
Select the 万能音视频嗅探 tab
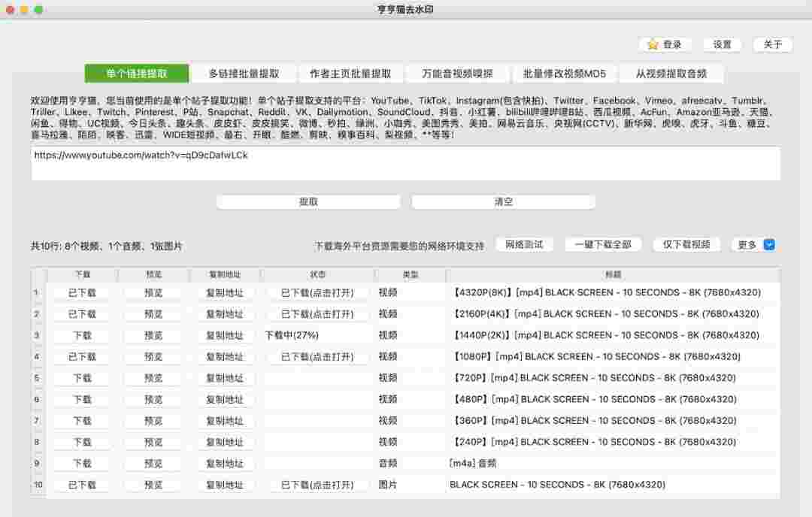pyautogui.click(x=458, y=74)
